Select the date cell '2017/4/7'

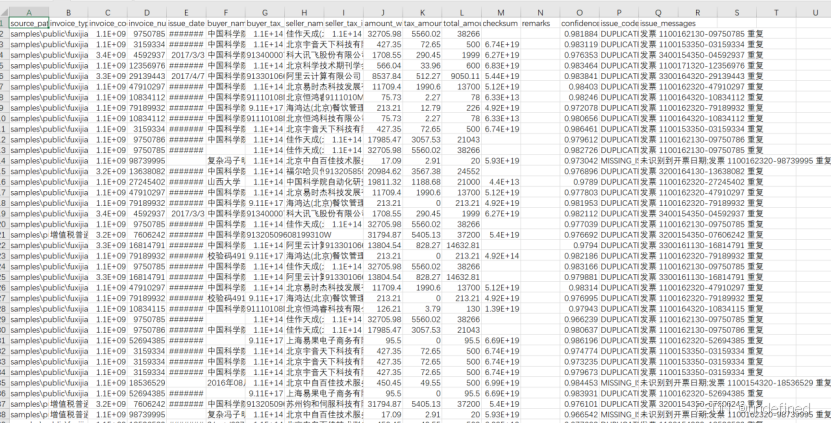click(187, 76)
